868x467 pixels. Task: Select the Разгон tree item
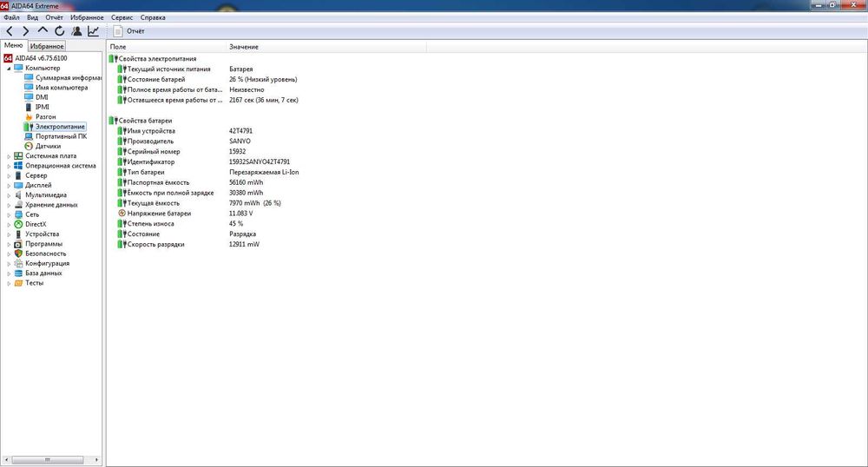(45, 117)
